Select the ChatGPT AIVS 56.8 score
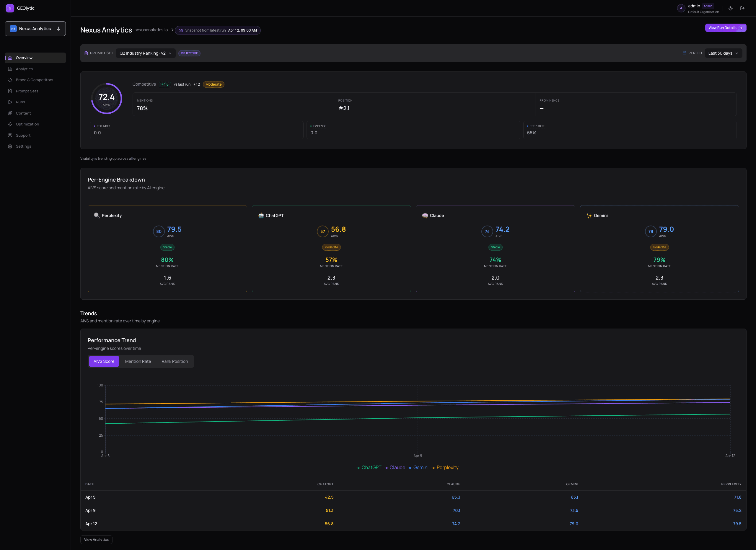Image resolution: width=756 pixels, height=550 pixels. [338, 229]
